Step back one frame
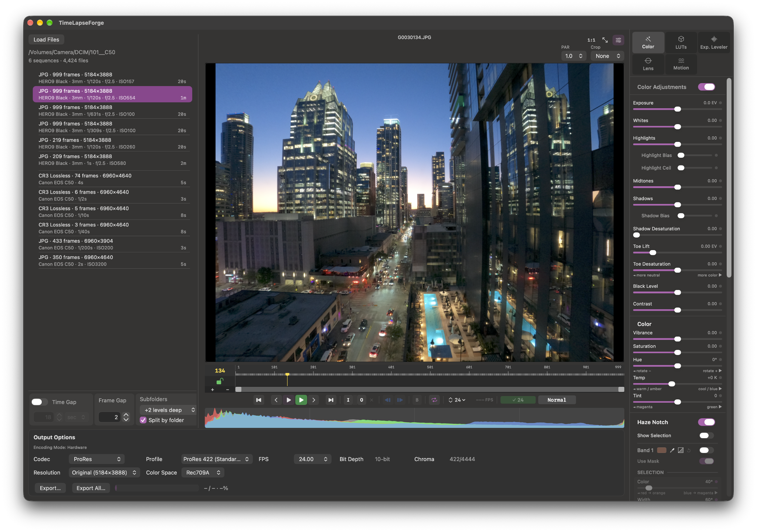 click(x=276, y=400)
